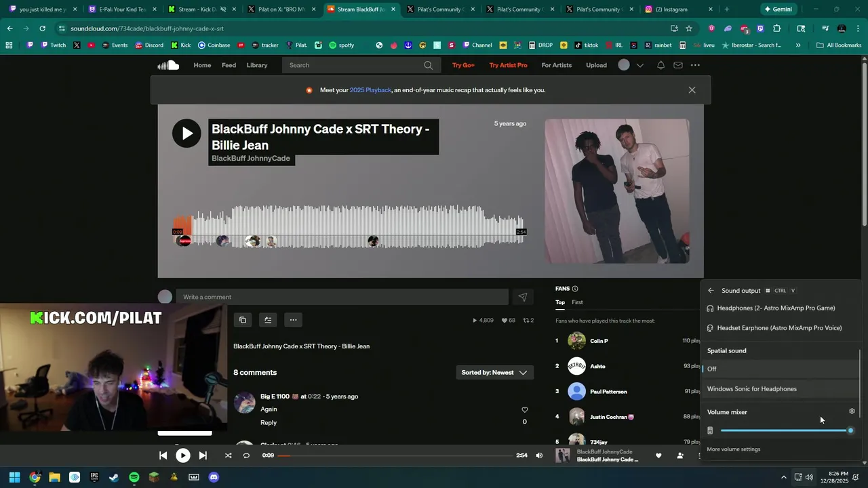Click the copy link icon under comment box

tap(243, 320)
